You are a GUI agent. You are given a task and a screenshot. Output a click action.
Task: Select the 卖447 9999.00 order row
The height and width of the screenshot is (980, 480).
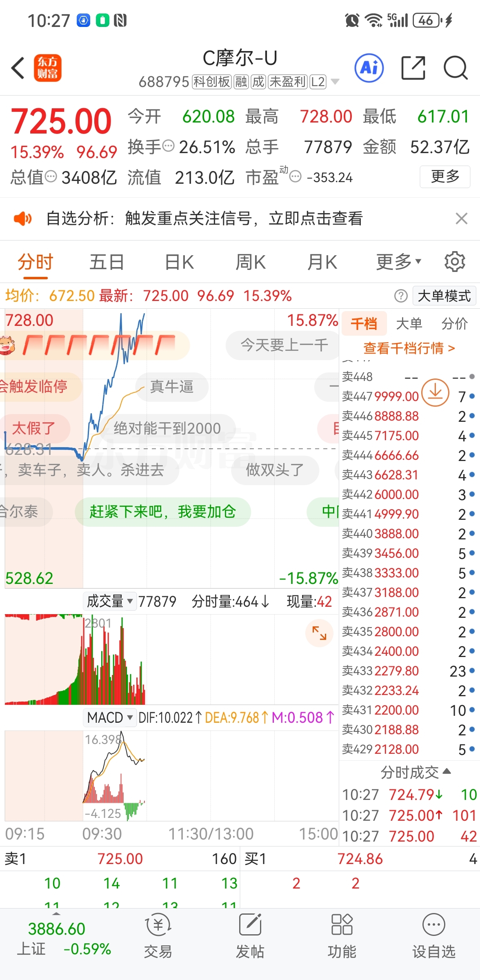[409, 396]
